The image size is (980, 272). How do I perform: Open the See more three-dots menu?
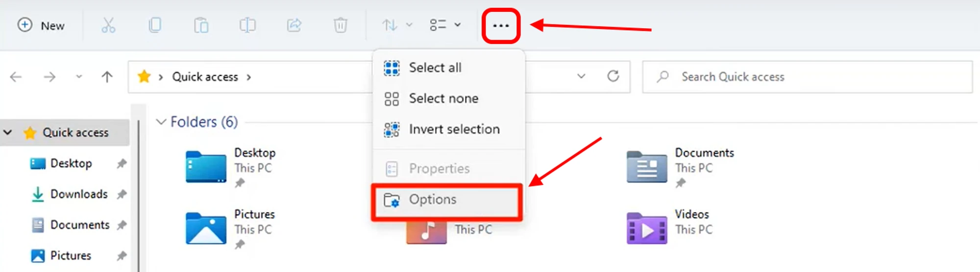pos(501,25)
